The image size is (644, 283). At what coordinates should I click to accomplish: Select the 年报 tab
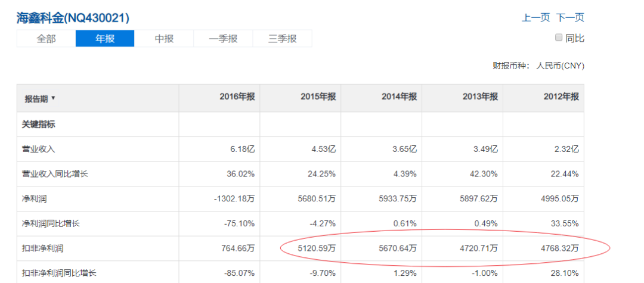(x=105, y=39)
